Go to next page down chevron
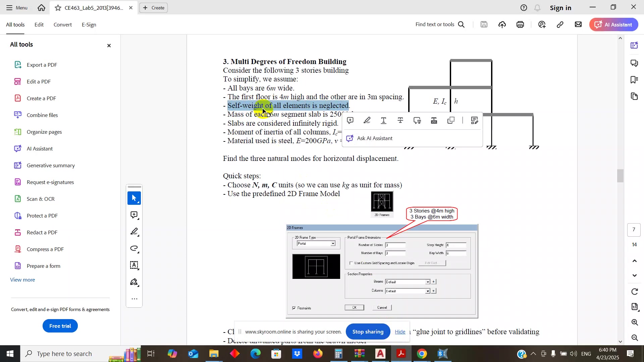The width and height of the screenshot is (644, 362). tap(635, 276)
